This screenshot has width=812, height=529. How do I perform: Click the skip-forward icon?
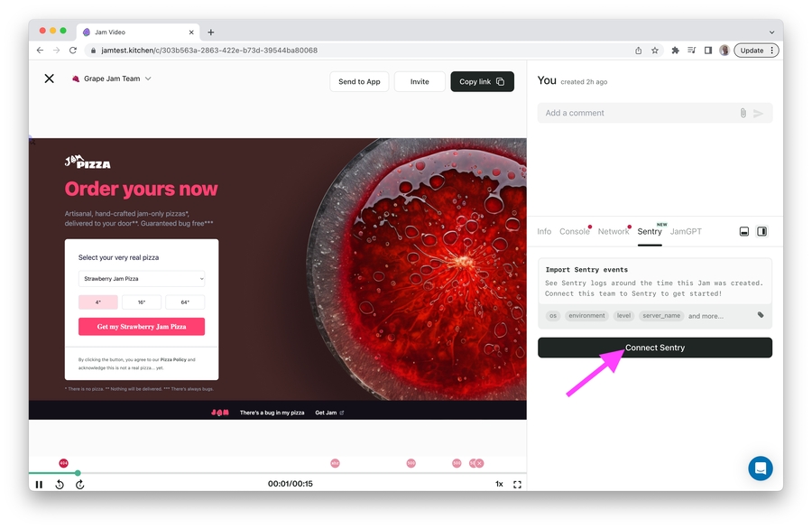coord(79,485)
